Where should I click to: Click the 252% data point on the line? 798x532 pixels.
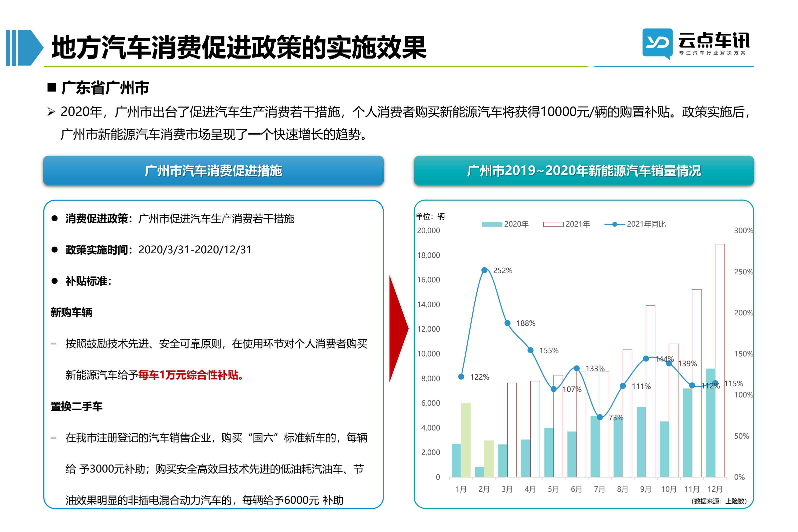click(x=484, y=270)
